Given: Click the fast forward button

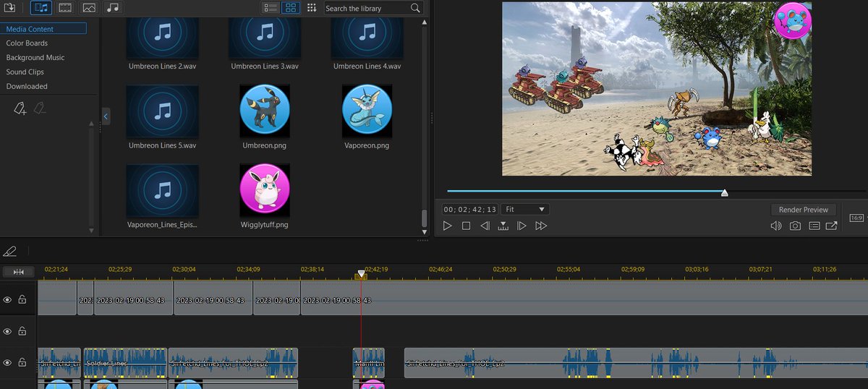Looking at the screenshot, I should coord(540,226).
